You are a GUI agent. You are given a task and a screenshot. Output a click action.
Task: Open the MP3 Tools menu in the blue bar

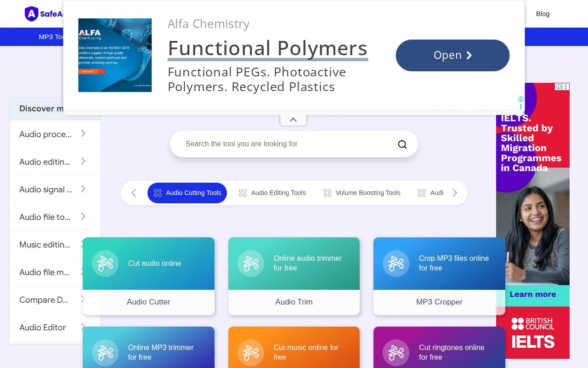pos(51,37)
